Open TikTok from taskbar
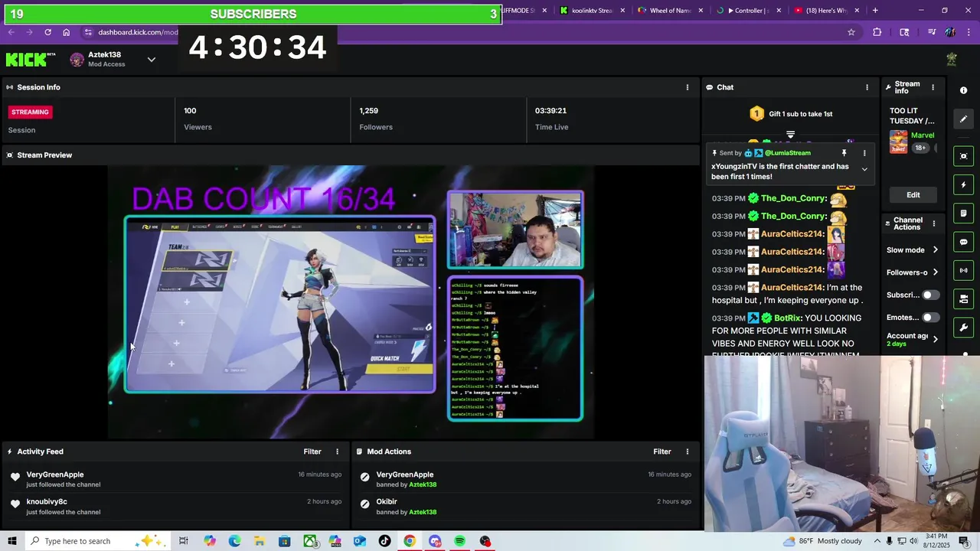This screenshot has width=980, height=551. [x=384, y=541]
